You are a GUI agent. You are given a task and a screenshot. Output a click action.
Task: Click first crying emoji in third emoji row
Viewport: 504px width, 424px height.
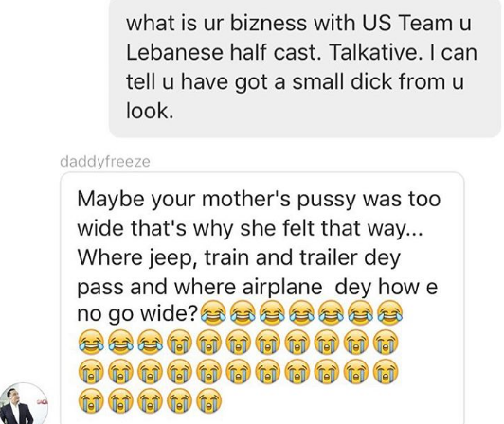point(91,371)
